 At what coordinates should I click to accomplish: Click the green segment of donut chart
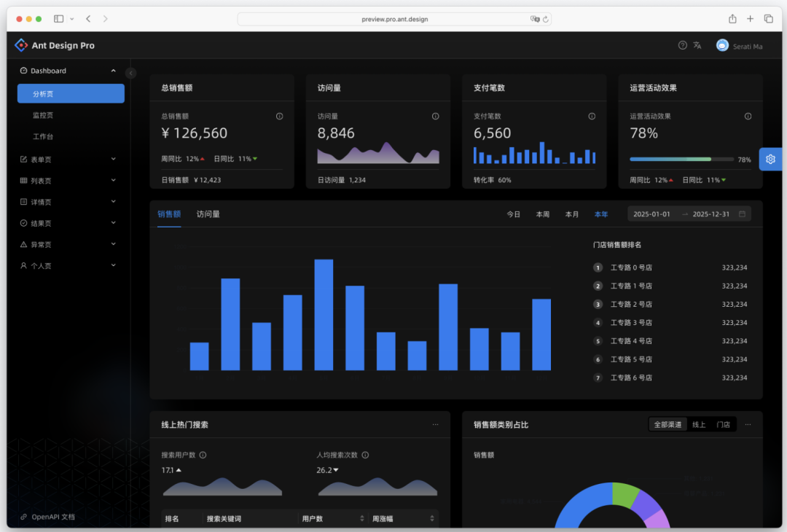point(625,493)
